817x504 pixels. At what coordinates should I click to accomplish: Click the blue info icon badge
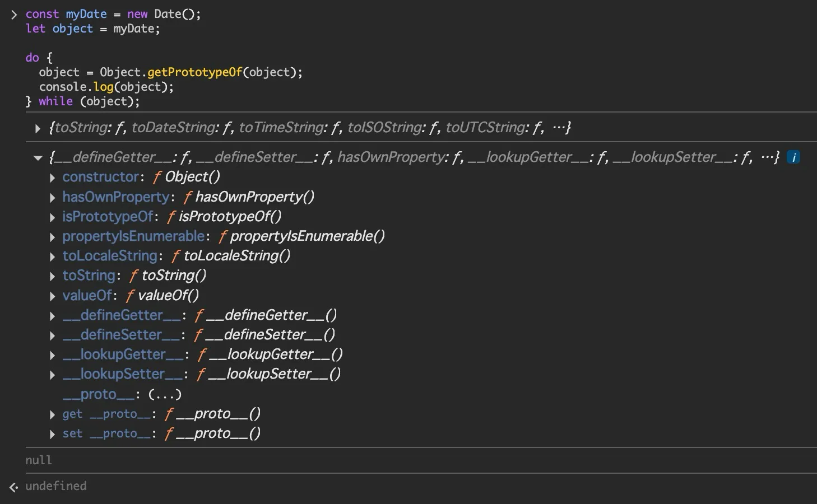(793, 157)
